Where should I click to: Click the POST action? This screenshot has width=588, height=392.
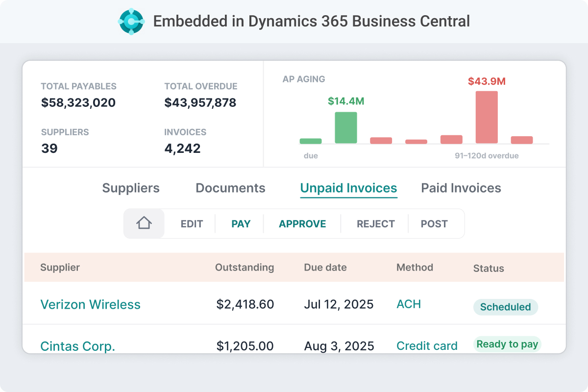434,224
